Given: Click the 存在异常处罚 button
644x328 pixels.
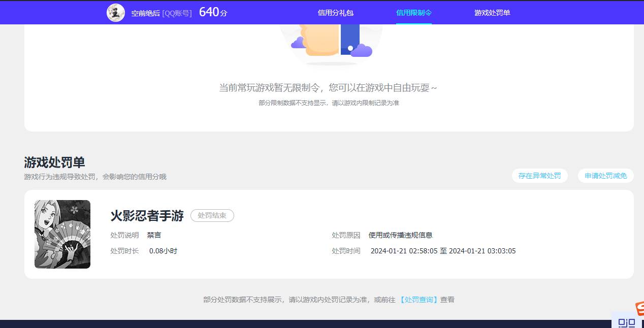Looking at the screenshot, I should tap(540, 175).
